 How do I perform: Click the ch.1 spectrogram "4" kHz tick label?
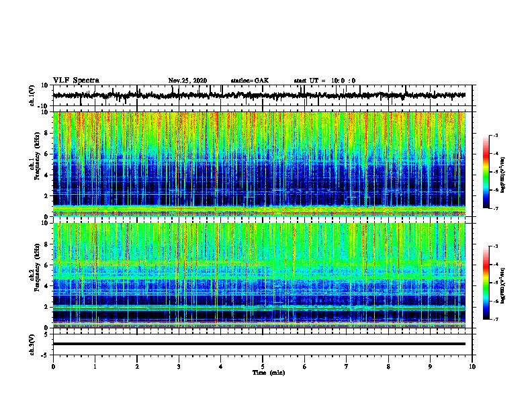coord(47,175)
